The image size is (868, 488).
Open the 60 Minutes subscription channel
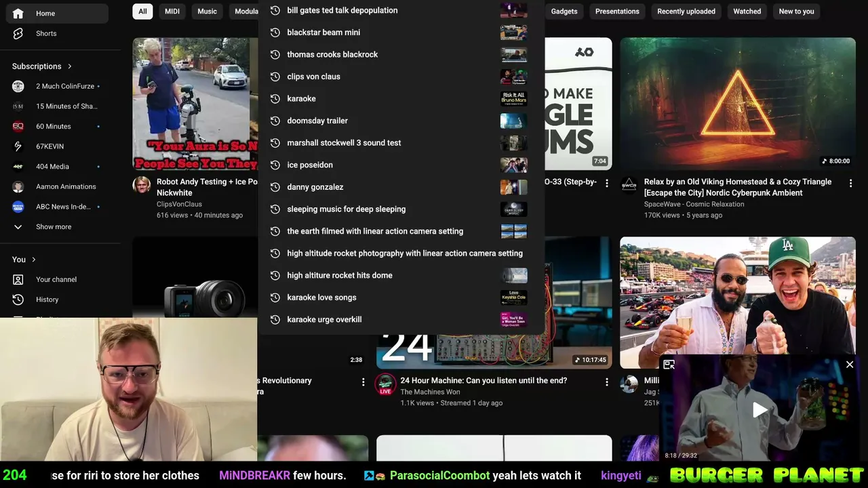pyautogui.click(x=57, y=126)
